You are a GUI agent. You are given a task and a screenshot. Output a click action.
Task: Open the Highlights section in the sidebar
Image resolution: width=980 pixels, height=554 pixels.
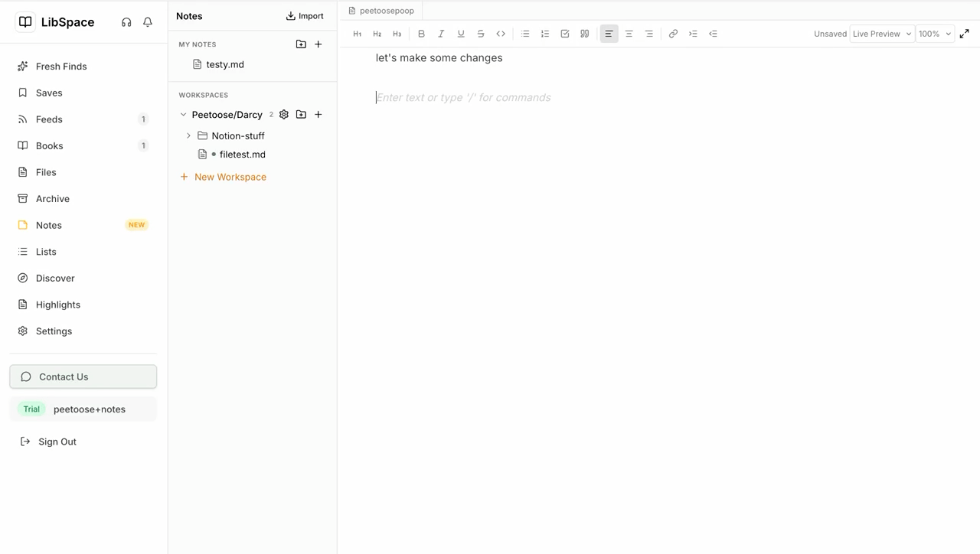(58, 305)
